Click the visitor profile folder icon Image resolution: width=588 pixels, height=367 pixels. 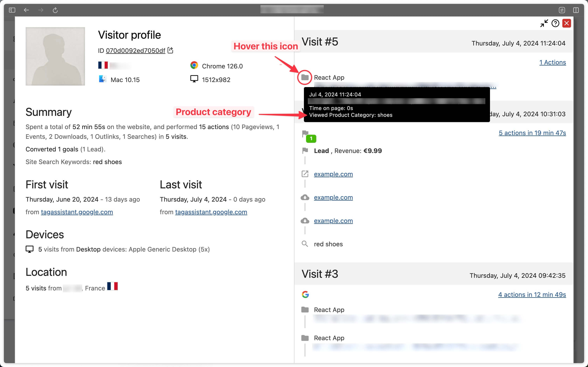[x=305, y=77]
